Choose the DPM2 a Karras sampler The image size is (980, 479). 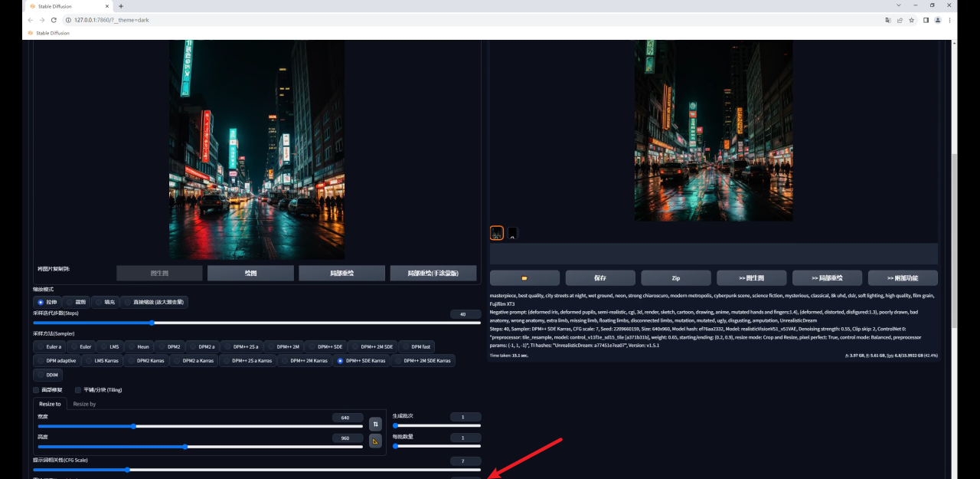(194, 360)
